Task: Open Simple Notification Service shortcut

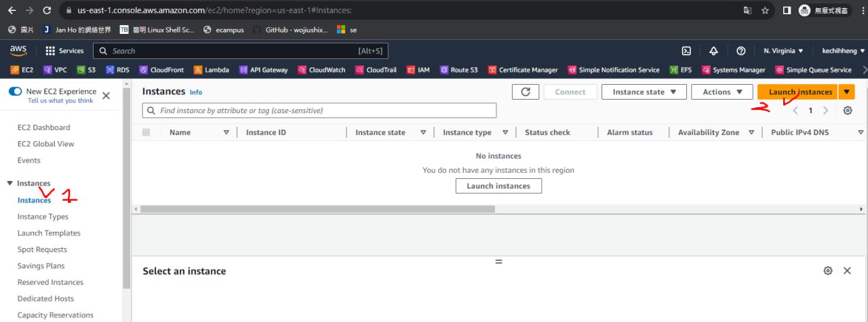Action: click(x=614, y=70)
